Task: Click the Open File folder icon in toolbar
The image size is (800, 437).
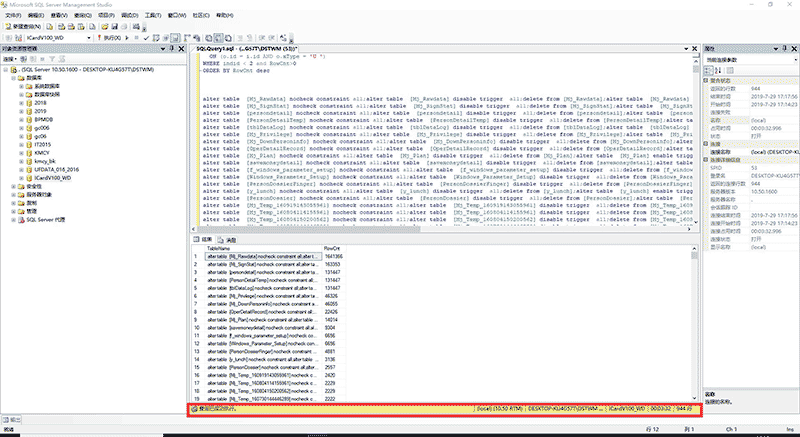Action: (x=105, y=27)
